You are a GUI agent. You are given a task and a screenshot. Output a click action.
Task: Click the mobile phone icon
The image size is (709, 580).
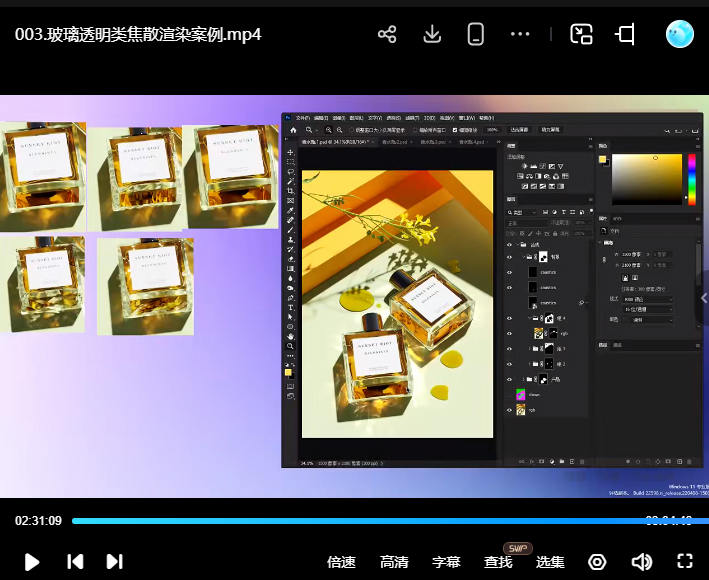(x=476, y=34)
